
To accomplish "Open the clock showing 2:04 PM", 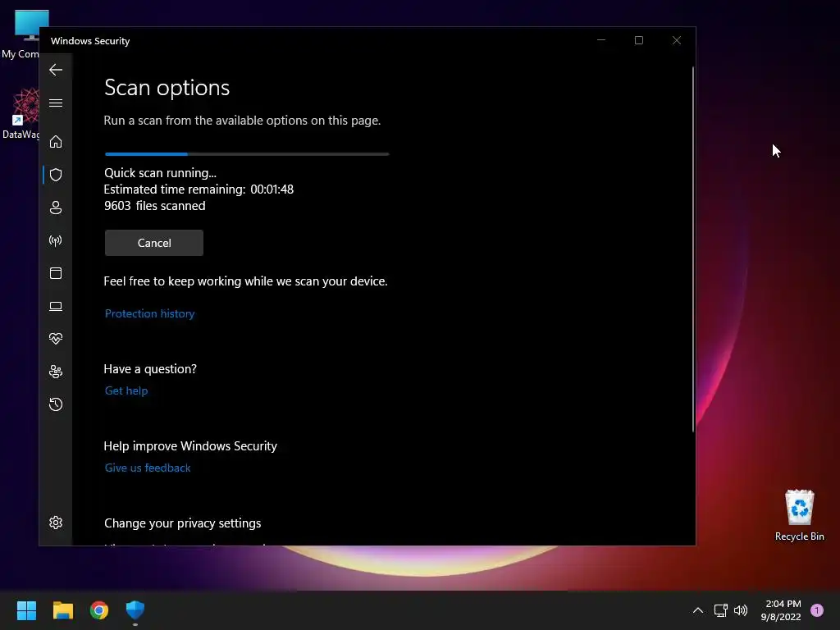I will [x=781, y=610].
